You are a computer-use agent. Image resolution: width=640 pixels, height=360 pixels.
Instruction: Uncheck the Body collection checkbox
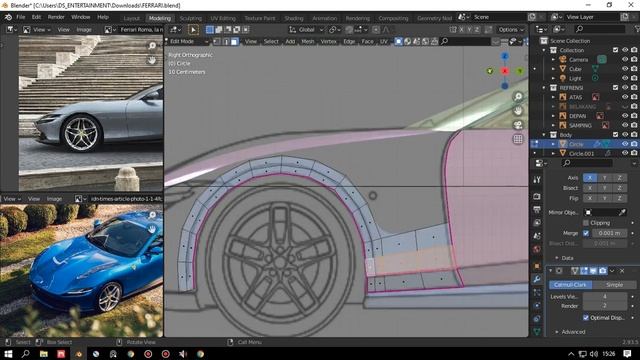(616, 134)
